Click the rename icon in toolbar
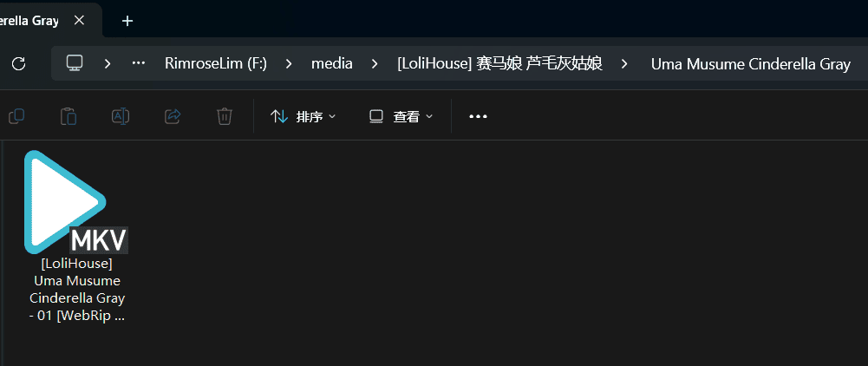 121,116
